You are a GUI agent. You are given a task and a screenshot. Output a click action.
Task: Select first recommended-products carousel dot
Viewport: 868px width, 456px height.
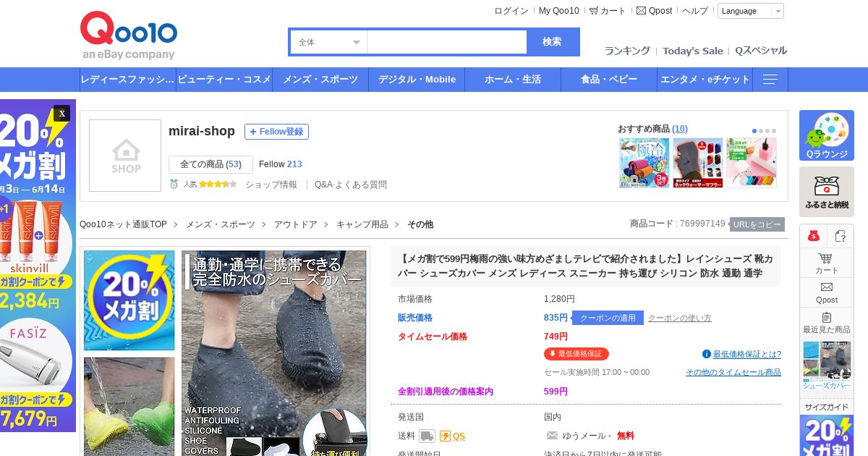(754, 131)
